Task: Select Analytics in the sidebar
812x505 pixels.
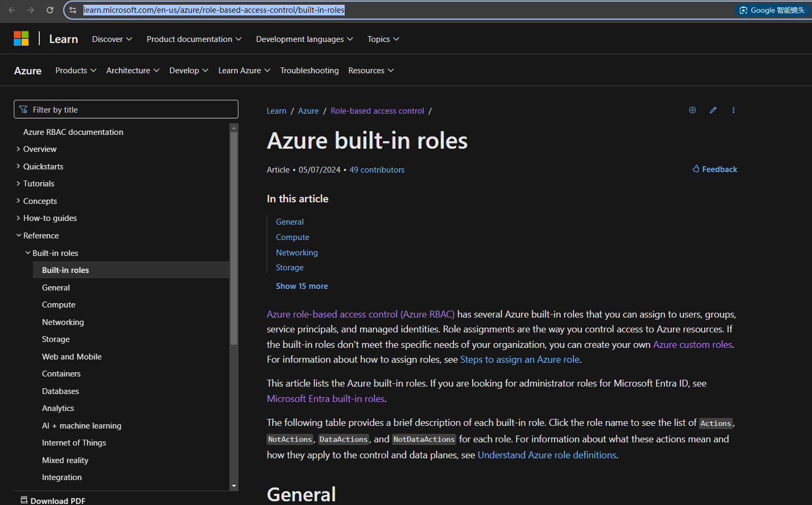Action: tap(58, 408)
